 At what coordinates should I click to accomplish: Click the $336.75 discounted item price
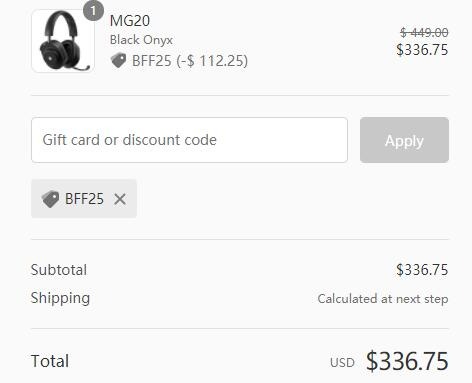[422, 50]
